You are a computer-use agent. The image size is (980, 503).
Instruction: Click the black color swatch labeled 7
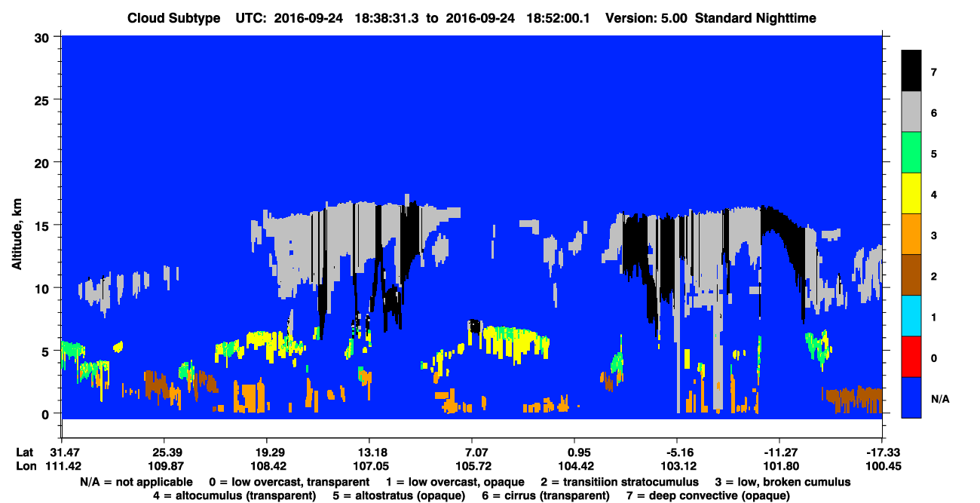911,71
